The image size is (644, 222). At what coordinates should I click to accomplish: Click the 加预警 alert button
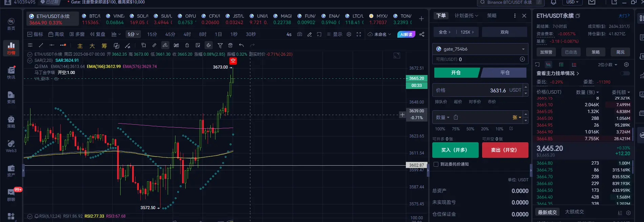(x=546, y=52)
